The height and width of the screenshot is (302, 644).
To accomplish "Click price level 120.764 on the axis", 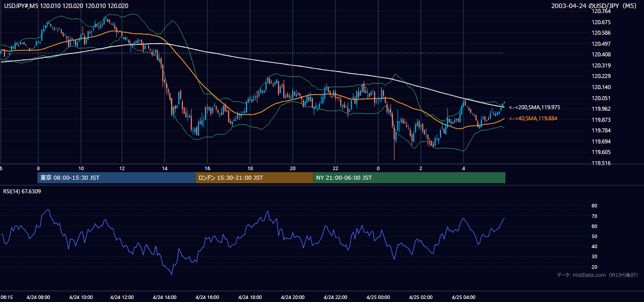I will point(600,11).
